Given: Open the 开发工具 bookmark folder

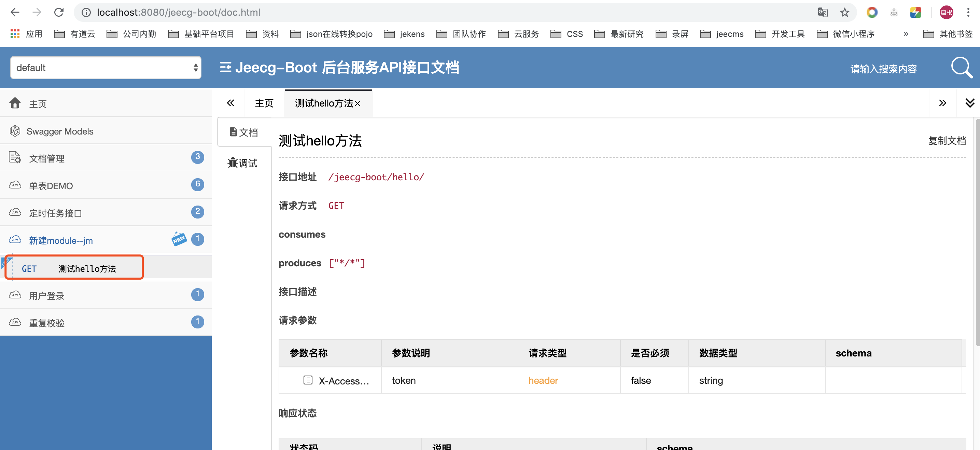Looking at the screenshot, I should (780, 34).
